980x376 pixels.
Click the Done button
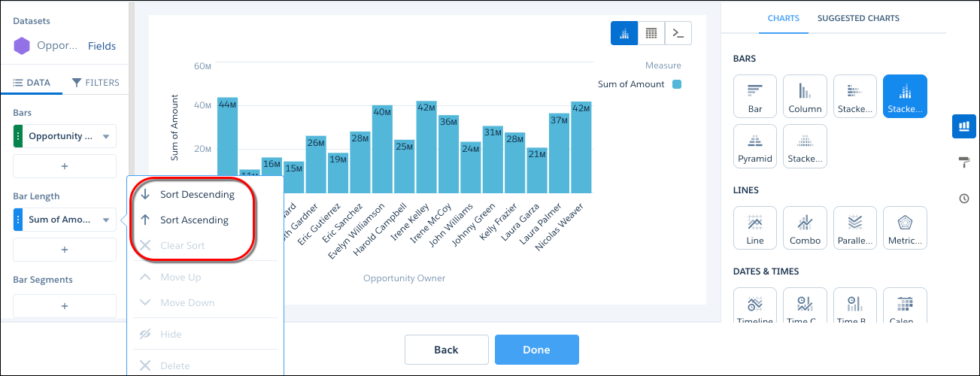click(x=536, y=350)
